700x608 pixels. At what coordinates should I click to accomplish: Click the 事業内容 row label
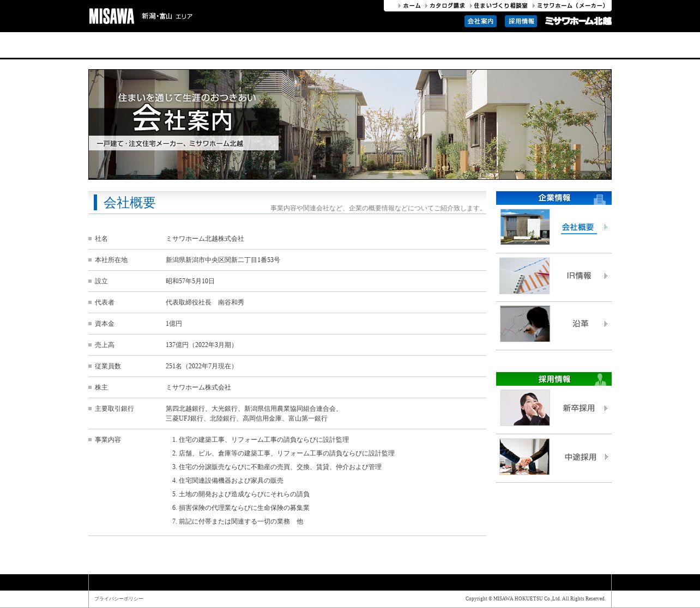pyautogui.click(x=108, y=440)
